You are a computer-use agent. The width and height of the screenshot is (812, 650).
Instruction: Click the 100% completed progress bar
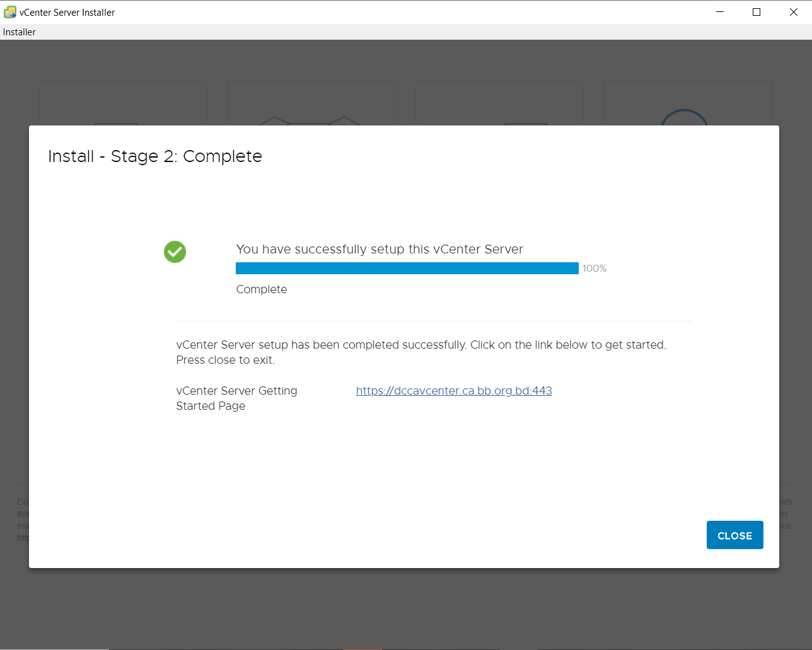click(x=407, y=269)
